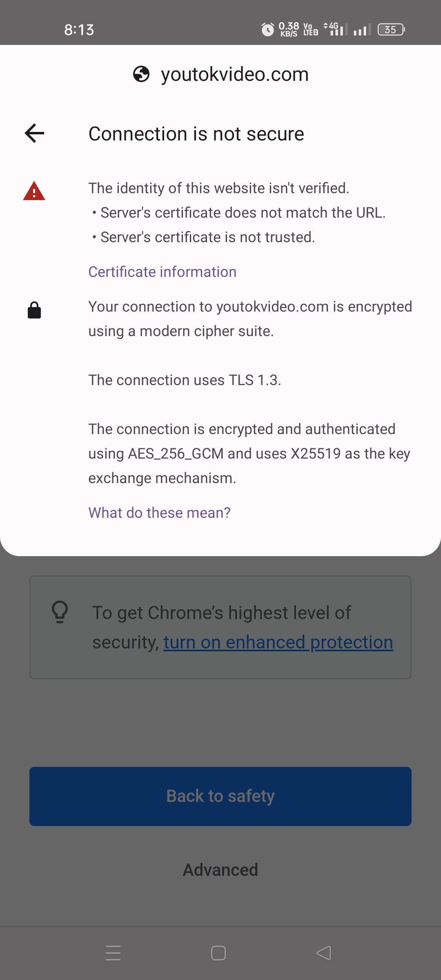Tap the 8:13 clock in status bar
Viewport: 441px width, 980px height.
point(79,30)
